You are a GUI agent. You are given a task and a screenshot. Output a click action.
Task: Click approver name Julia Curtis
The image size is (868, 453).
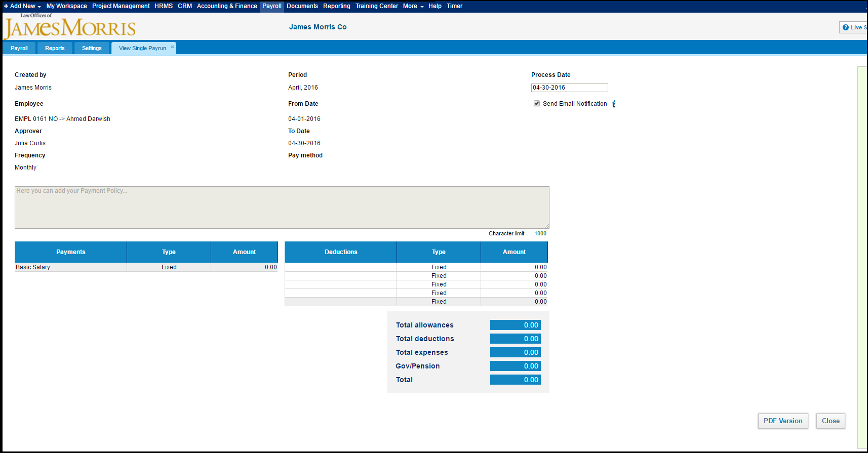point(30,143)
